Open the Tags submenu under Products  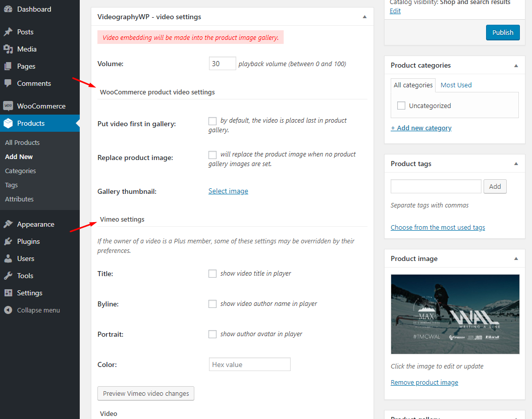[x=11, y=185]
